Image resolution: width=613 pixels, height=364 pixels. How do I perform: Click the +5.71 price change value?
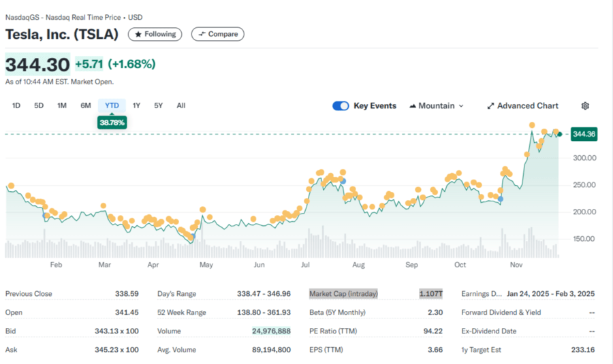[89, 64]
